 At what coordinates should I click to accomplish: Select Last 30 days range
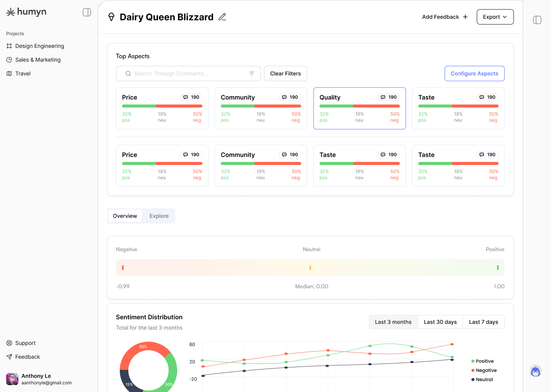(440, 322)
